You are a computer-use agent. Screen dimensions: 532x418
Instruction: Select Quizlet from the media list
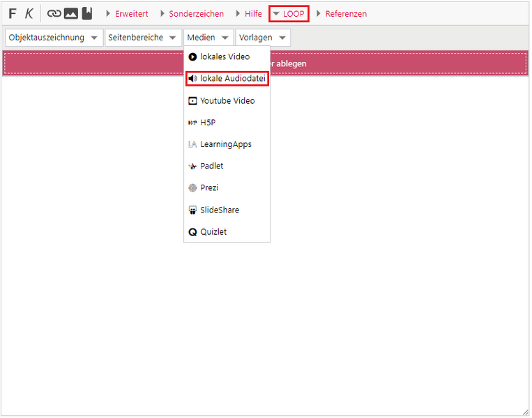(227, 232)
